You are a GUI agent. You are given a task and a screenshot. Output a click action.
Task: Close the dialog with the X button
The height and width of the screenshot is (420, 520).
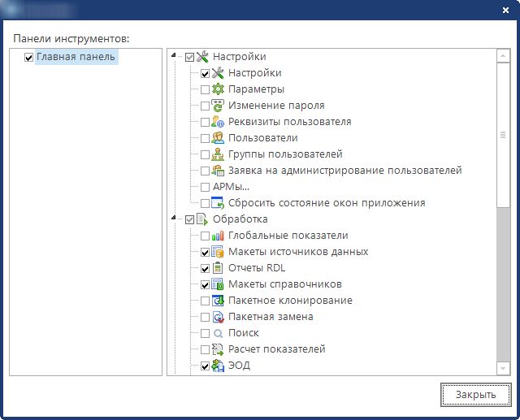click(507, 9)
